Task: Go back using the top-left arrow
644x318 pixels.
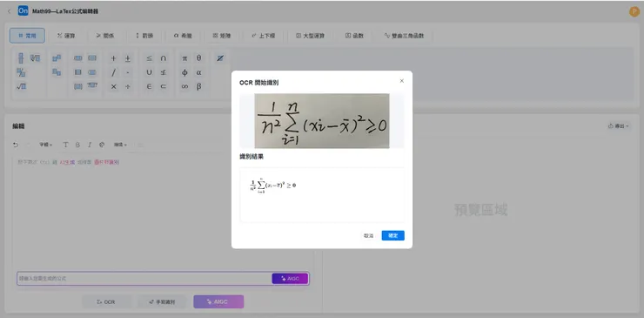Action: click(x=10, y=11)
